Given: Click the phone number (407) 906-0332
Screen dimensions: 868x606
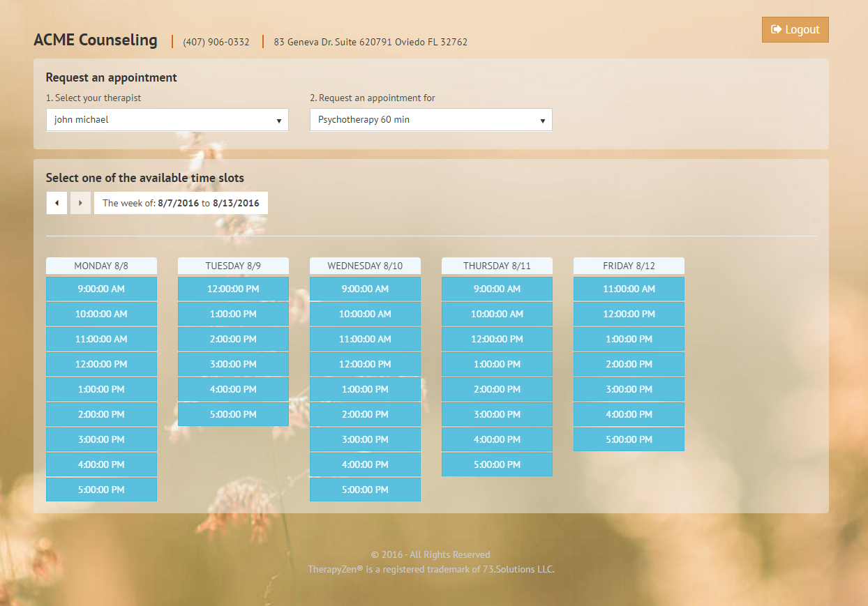Looking at the screenshot, I should pos(216,42).
